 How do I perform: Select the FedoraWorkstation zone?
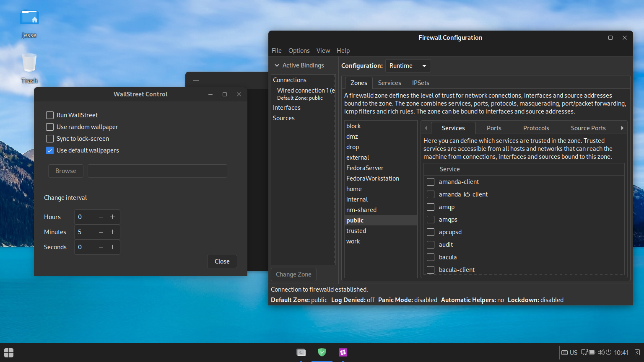point(381,178)
